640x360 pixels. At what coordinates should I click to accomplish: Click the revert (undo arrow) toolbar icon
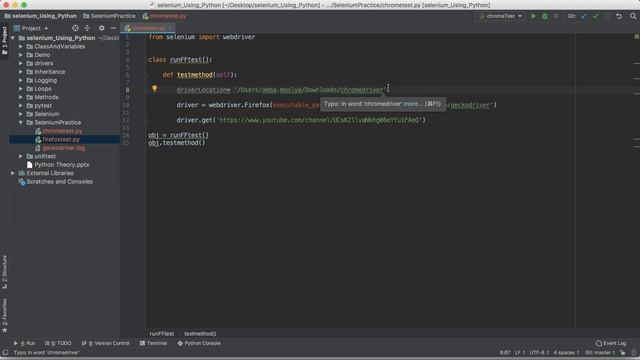coord(619,16)
